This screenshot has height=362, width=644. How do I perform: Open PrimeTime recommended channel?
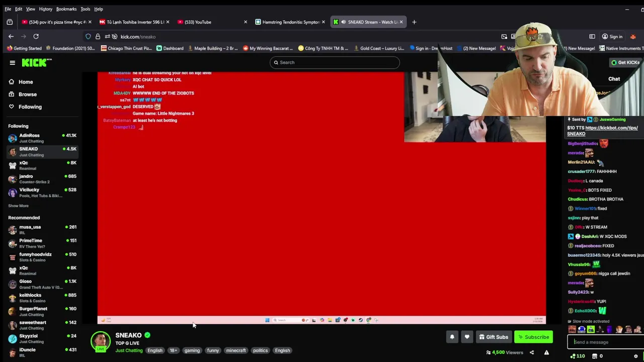point(42,243)
